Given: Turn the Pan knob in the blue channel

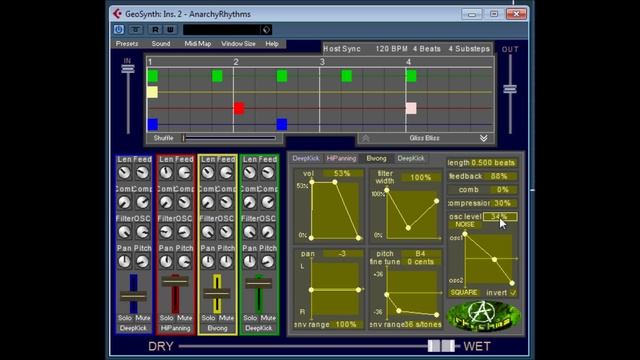Looking at the screenshot, I should [x=124, y=262].
